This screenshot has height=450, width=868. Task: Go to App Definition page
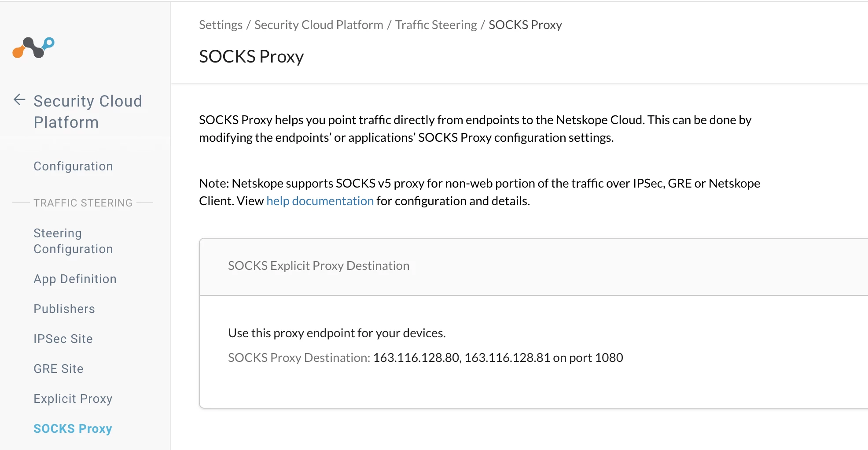pyautogui.click(x=75, y=279)
